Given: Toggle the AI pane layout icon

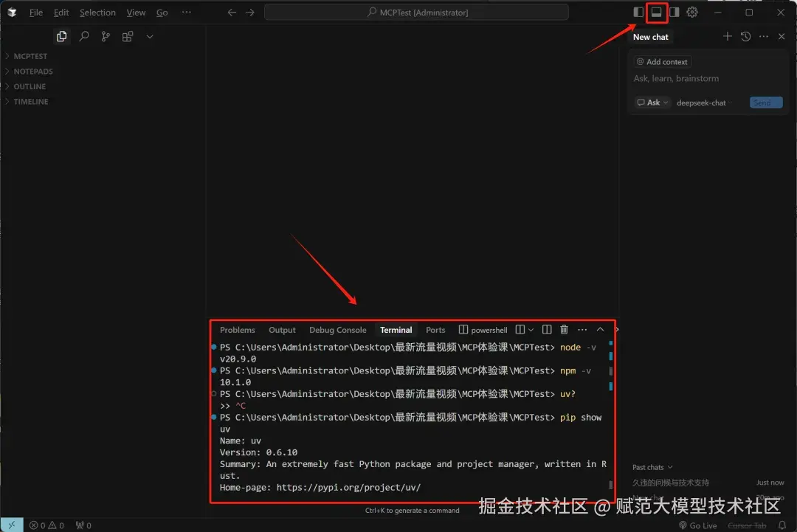Looking at the screenshot, I should (674, 13).
